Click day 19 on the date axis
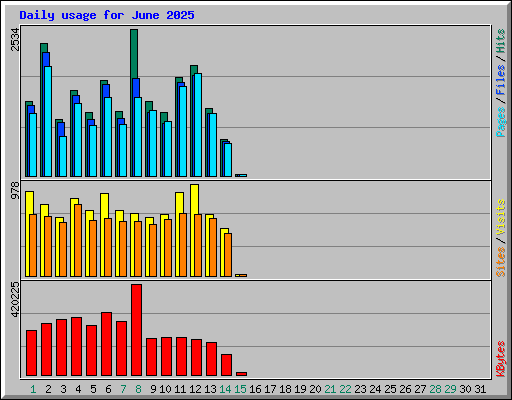 point(300,389)
